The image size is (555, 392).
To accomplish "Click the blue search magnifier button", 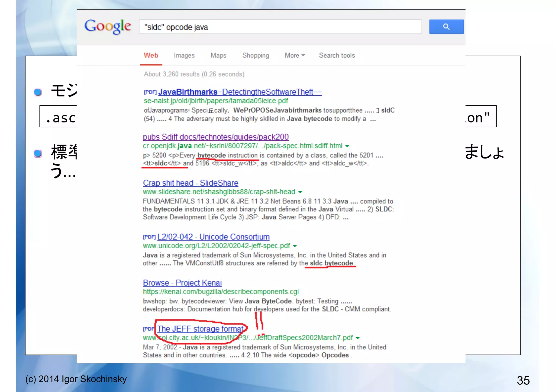I will (446, 27).
